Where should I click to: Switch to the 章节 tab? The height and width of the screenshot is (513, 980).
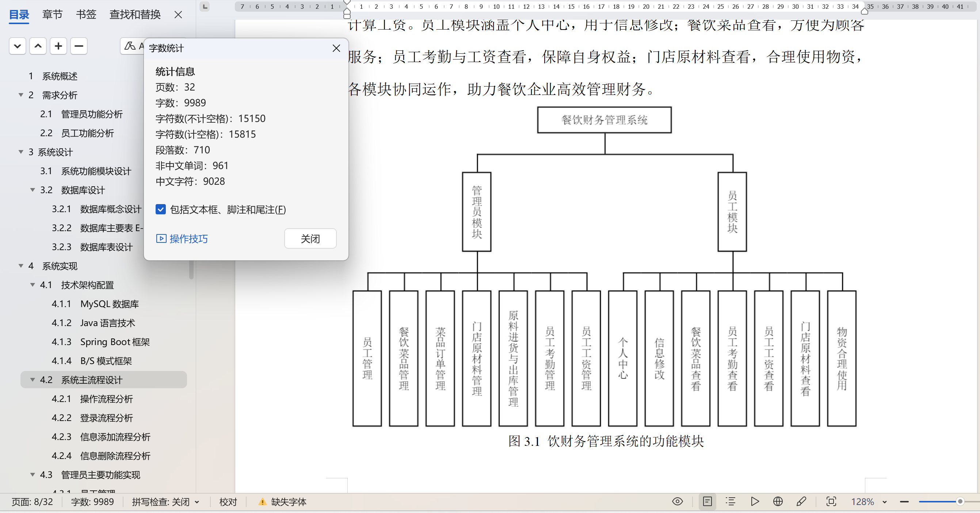point(52,15)
